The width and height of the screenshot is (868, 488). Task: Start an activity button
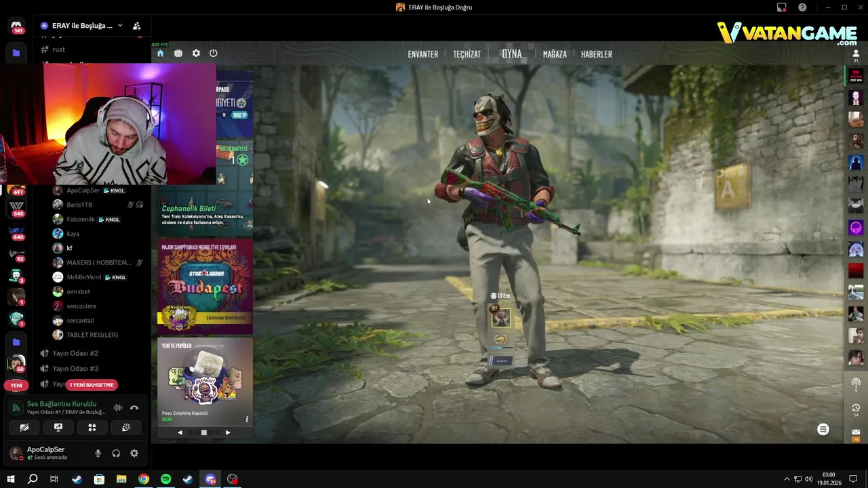click(x=92, y=428)
